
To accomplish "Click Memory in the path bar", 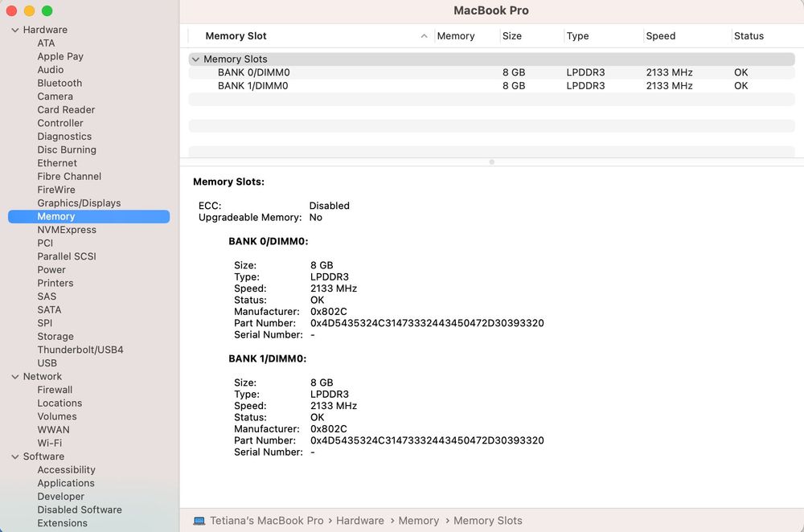I will click(418, 521).
